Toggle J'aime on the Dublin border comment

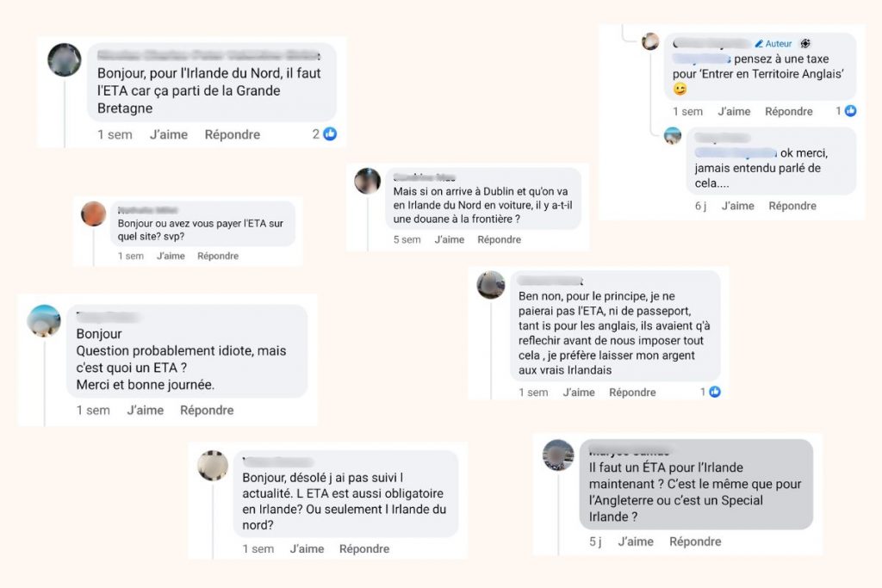(x=450, y=239)
